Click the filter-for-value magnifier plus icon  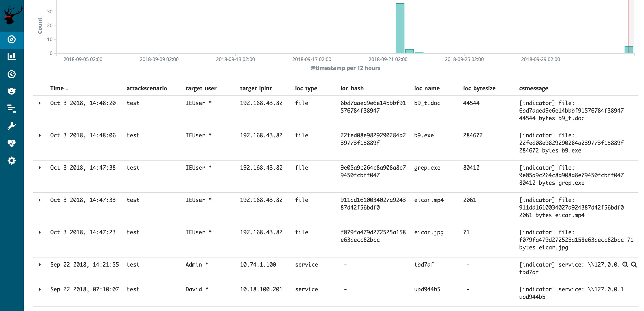tap(625, 265)
